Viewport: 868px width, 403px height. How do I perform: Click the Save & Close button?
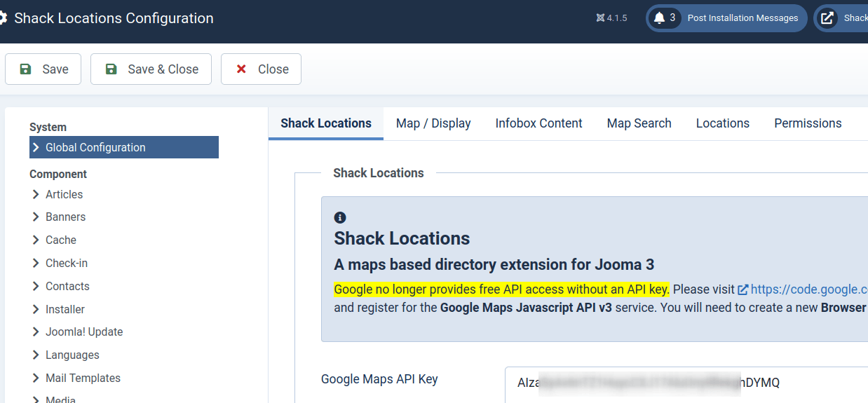click(151, 69)
